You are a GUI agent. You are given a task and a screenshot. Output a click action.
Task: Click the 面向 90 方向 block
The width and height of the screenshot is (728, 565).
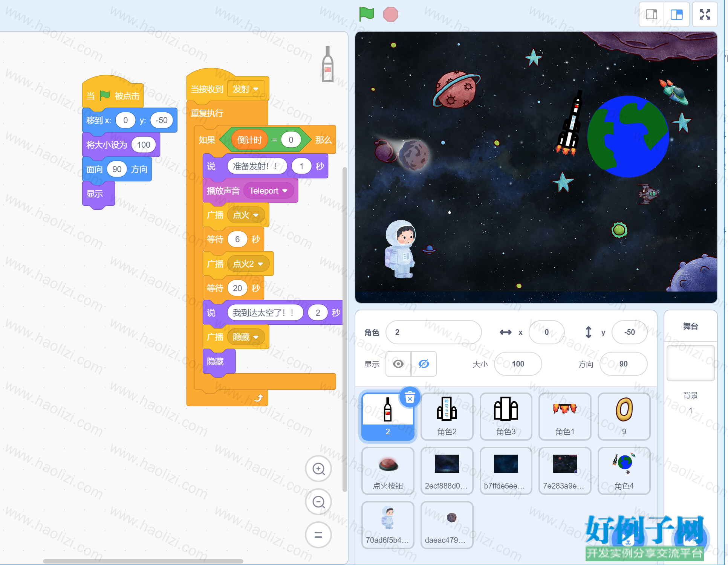coord(117,169)
